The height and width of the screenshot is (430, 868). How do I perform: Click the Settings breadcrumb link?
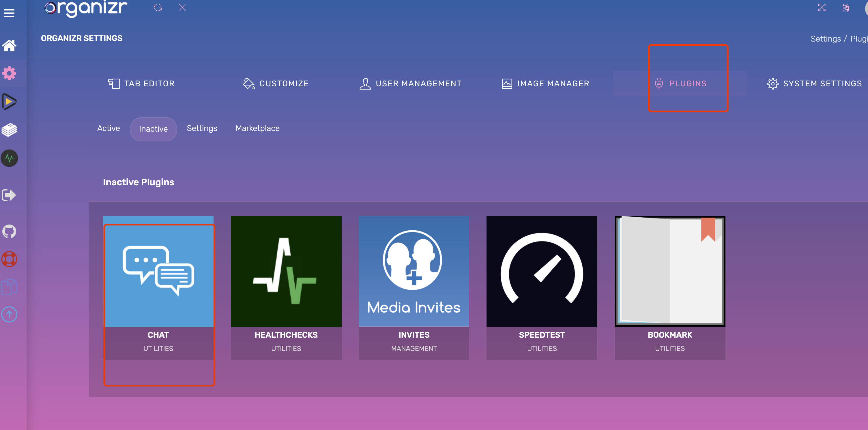pyautogui.click(x=826, y=39)
